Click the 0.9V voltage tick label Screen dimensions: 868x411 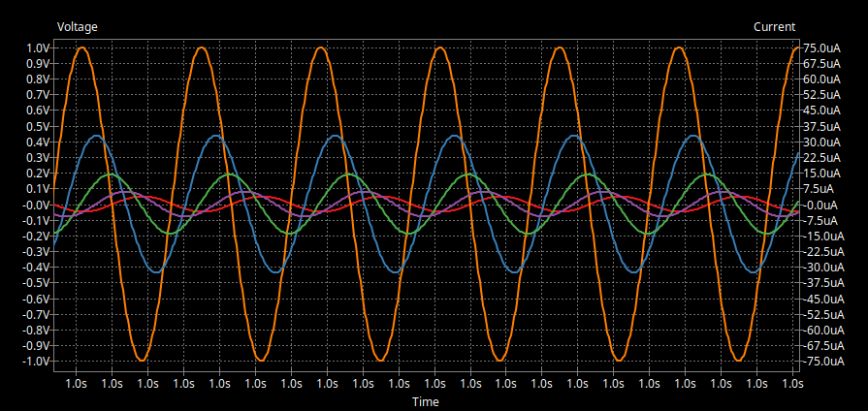point(38,64)
